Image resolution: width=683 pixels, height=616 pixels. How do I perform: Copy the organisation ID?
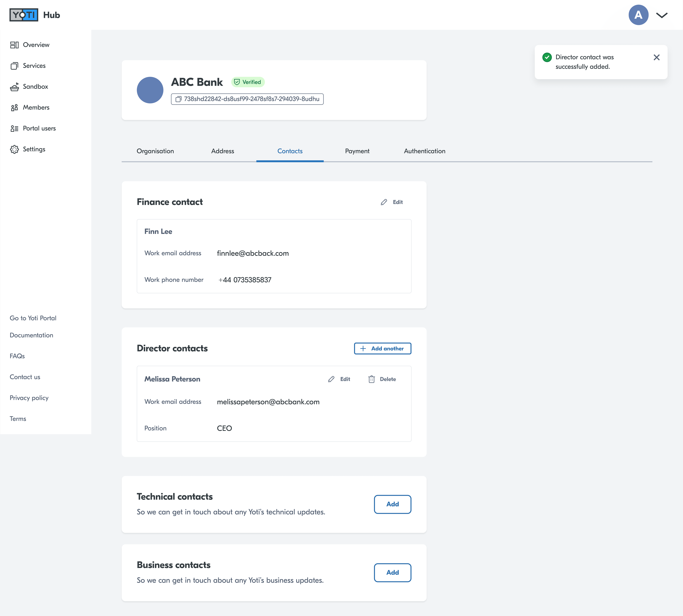click(x=179, y=99)
